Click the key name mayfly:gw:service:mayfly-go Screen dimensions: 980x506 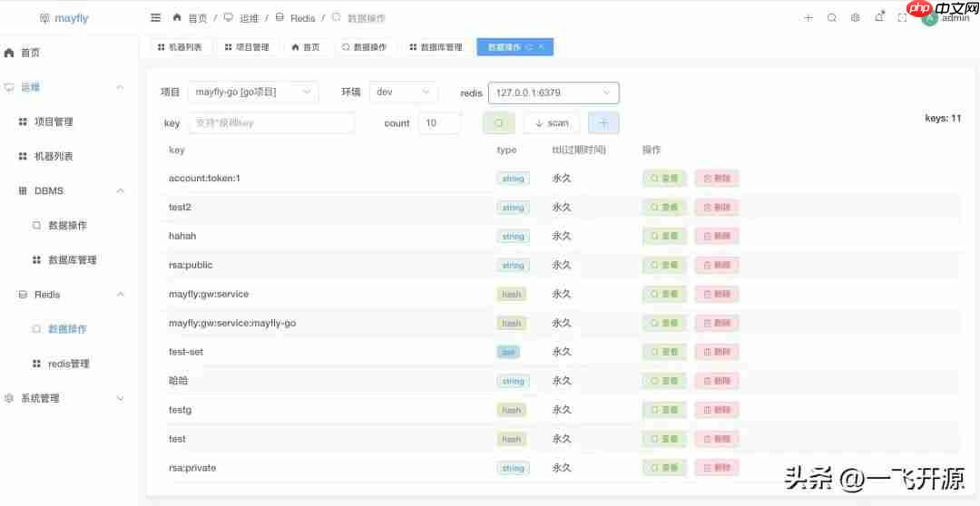click(x=232, y=323)
